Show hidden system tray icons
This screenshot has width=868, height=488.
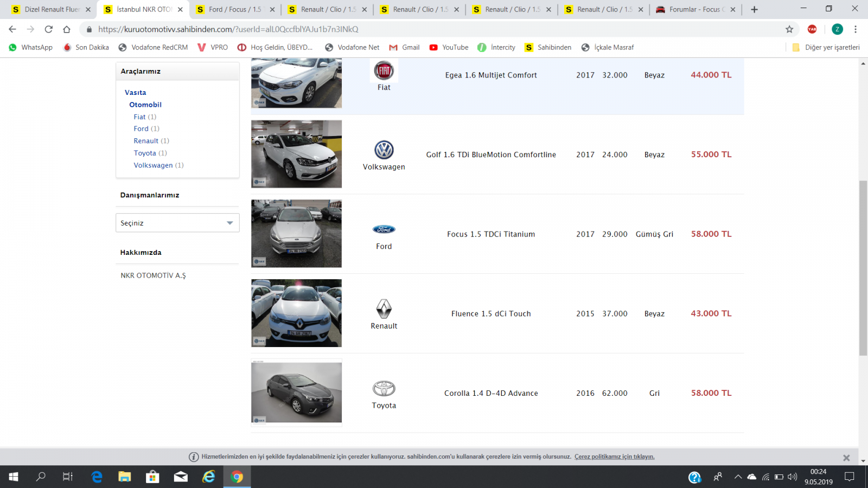(x=738, y=477)
